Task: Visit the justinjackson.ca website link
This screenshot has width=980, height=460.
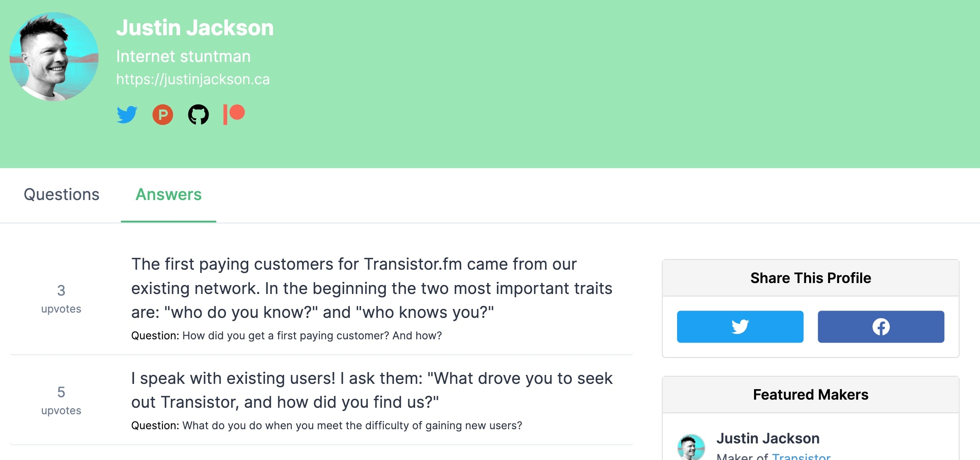Action: [193, 79]
